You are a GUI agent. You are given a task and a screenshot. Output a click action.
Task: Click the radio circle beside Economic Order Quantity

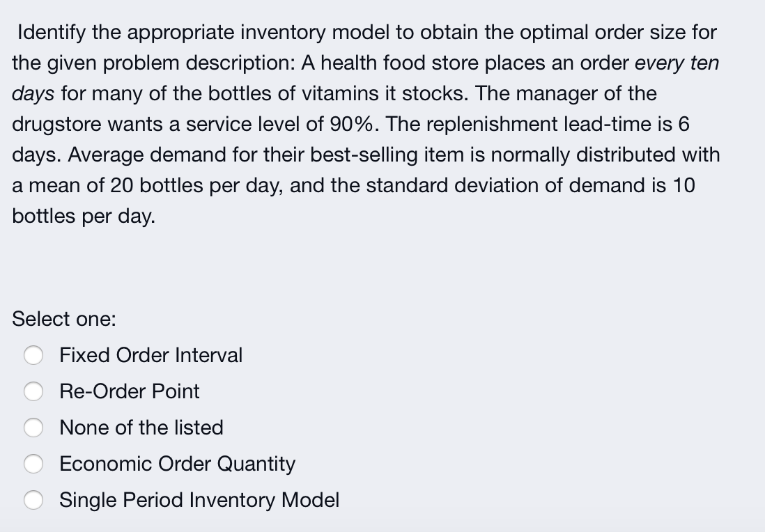click(x=33, y=464)
